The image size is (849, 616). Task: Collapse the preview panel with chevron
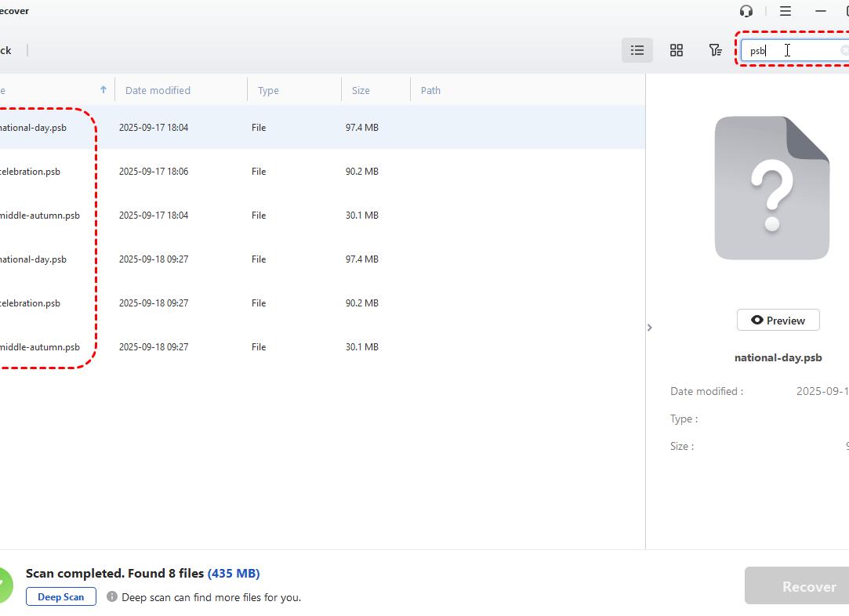649,328
